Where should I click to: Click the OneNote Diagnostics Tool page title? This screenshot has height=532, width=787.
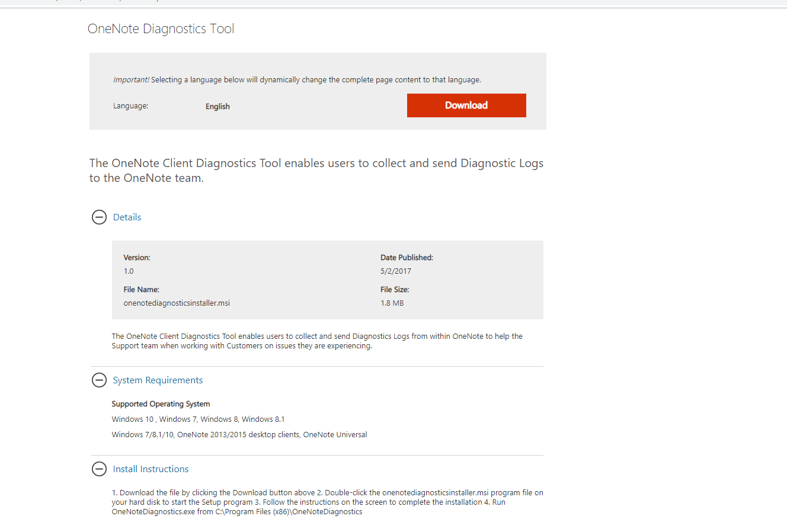tap(161, 29)
